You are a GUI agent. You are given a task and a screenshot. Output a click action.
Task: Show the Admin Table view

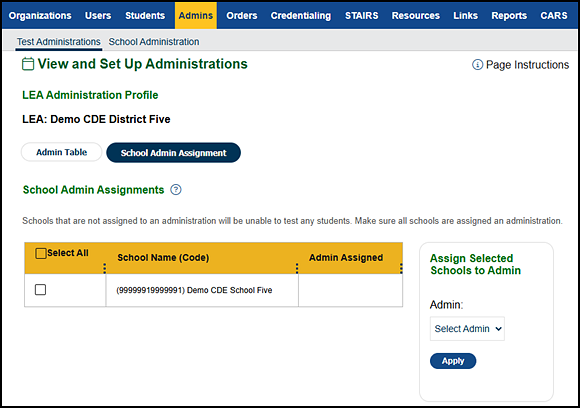tap(61, 152)
